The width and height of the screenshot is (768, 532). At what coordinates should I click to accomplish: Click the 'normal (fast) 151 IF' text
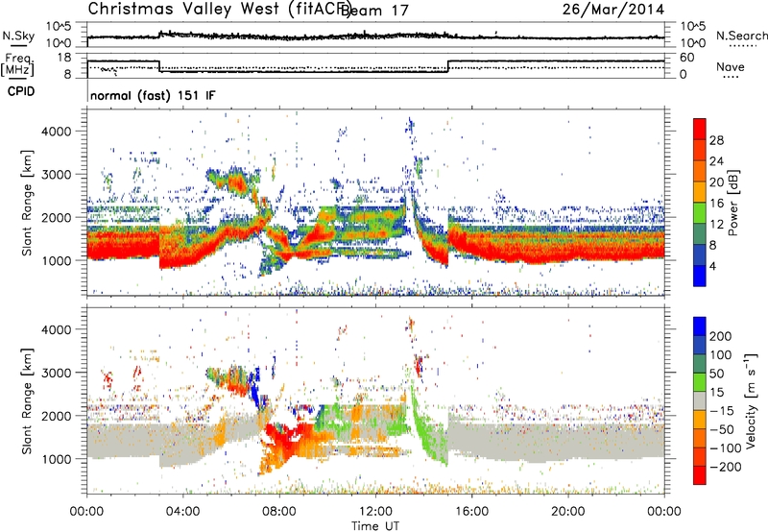tap(153, 95)
